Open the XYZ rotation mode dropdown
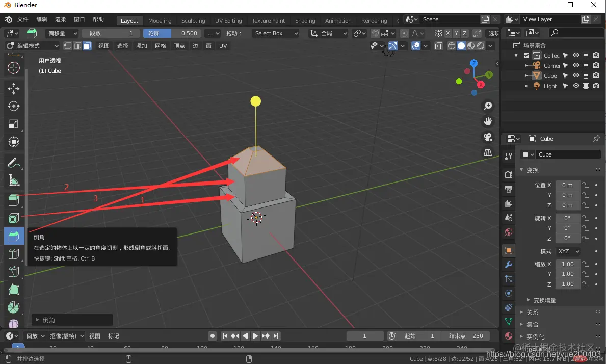Viewport: 606px width, 364px height. click(x=568, y=251)
